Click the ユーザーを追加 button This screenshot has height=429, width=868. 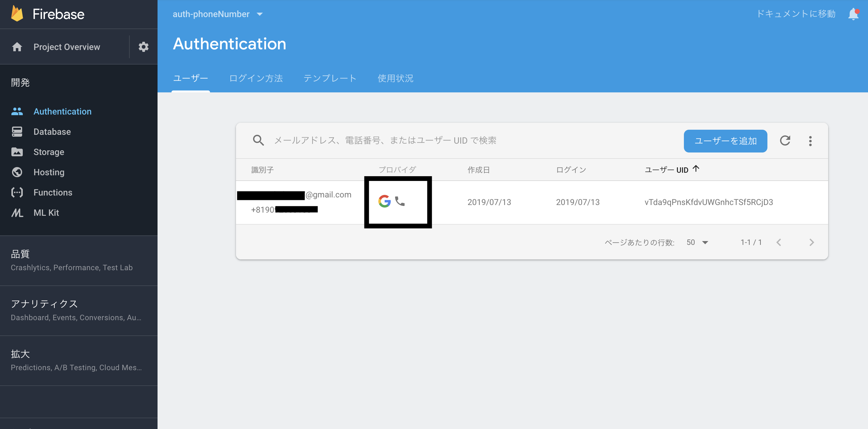coord(725,141)
